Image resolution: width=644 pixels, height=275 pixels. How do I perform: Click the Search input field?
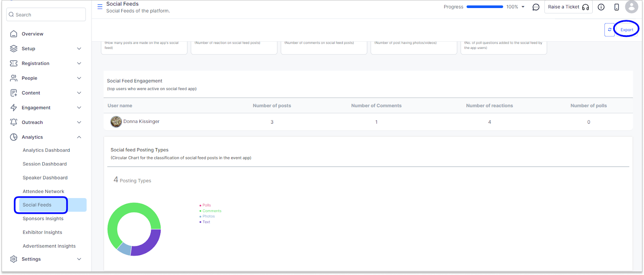[x=46, y=14]
